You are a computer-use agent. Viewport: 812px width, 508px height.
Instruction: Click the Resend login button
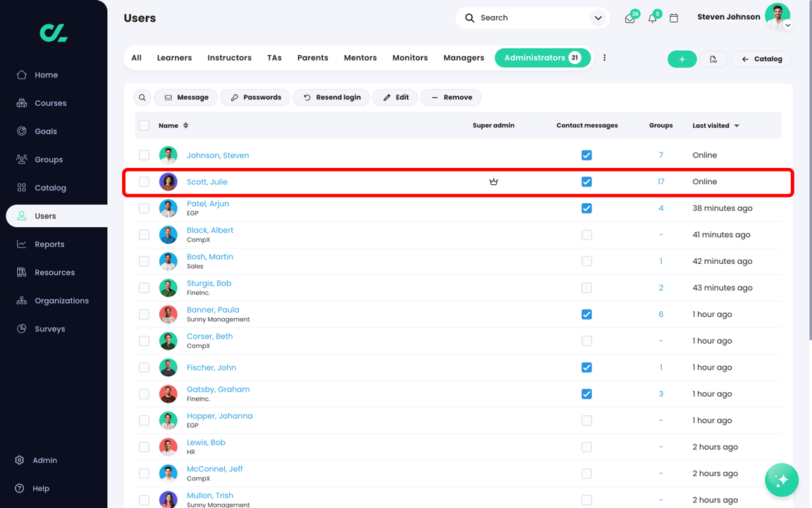pyautogui.click(x=331, y=97)
